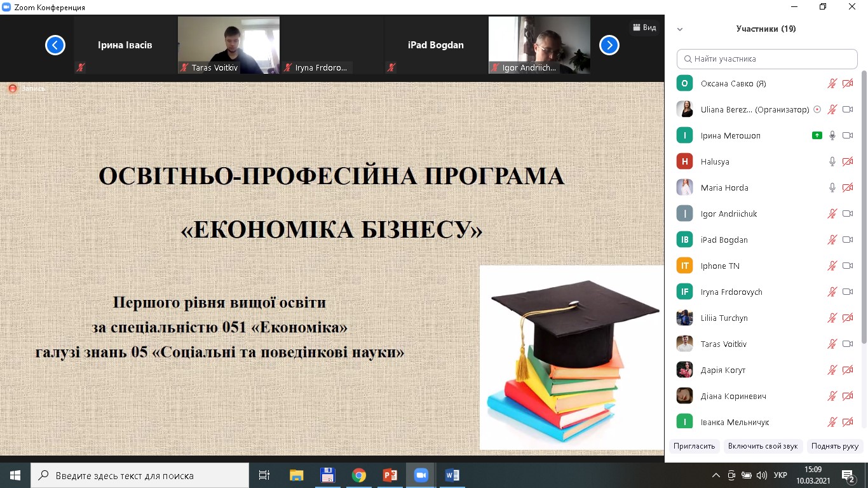Click muted microphone icon for Taras Voitkiv
868x488 pixels.
pos(832,344)
